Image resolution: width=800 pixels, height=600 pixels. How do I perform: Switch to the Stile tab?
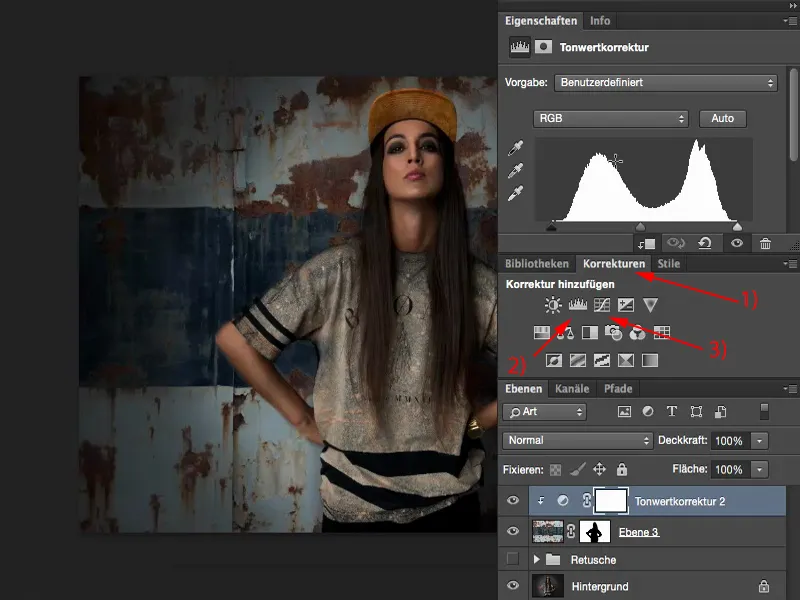[x=668, y=264]
